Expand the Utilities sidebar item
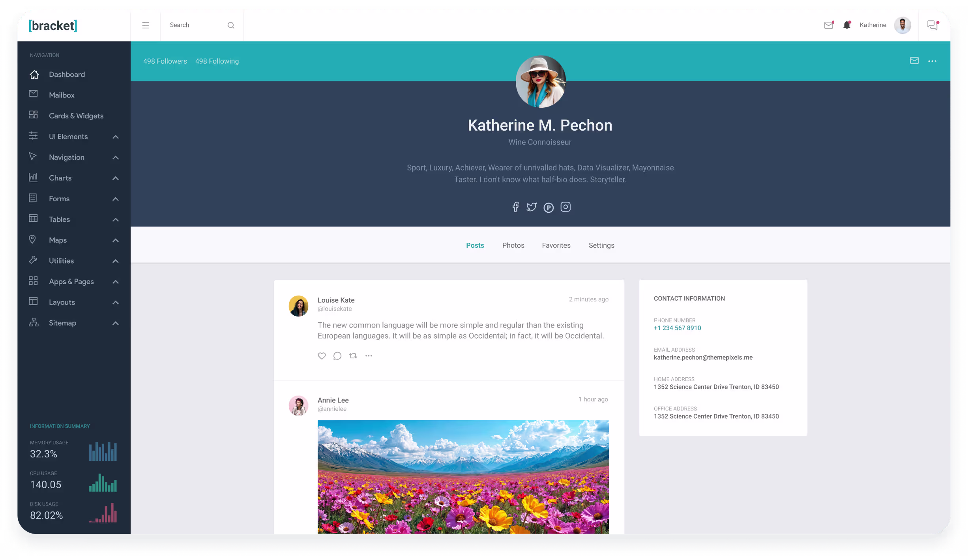Screen dimensions: 968x560 (74, 261)
